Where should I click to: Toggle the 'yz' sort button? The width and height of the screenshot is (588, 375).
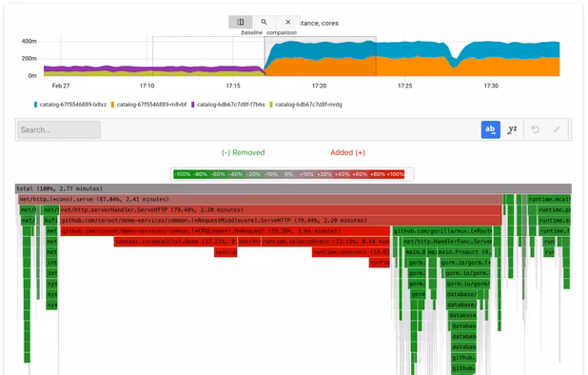pos(512,129)
